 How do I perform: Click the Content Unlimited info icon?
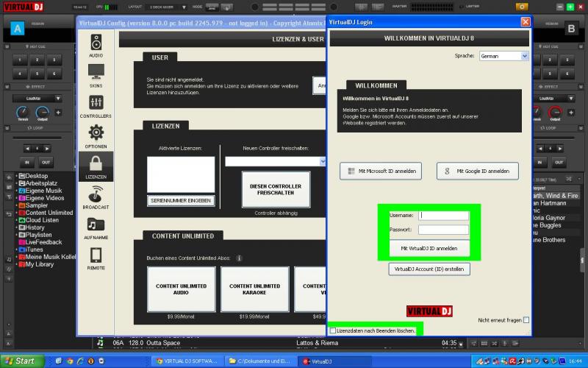click(x=240, y=258)
